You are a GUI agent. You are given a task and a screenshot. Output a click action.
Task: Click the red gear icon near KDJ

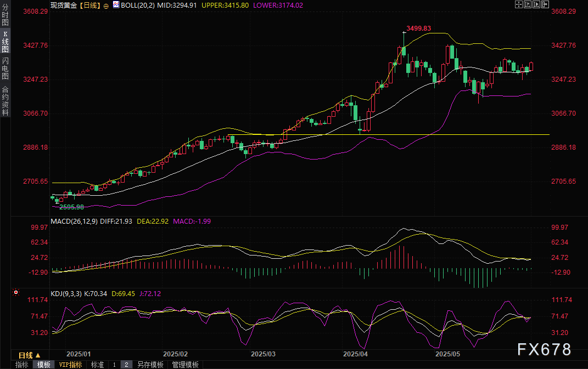(x=16, y=293)
